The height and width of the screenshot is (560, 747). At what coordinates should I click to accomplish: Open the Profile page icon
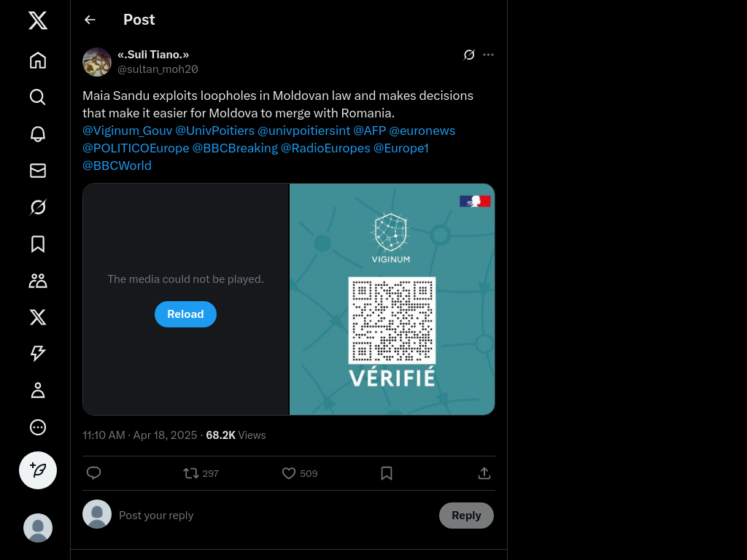pyautogui.click(x=38, y=391)
